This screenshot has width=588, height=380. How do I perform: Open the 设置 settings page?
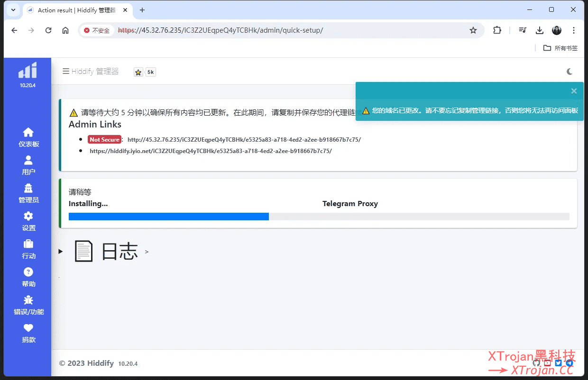click(x=28, y=221)
